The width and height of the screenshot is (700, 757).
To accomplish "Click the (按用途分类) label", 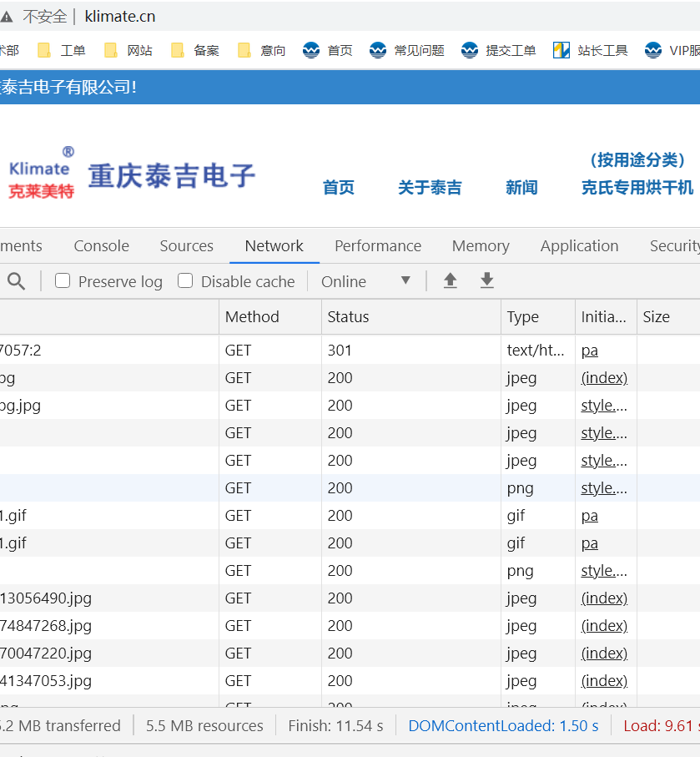I will pyautogui.click(x=637, y=159).
